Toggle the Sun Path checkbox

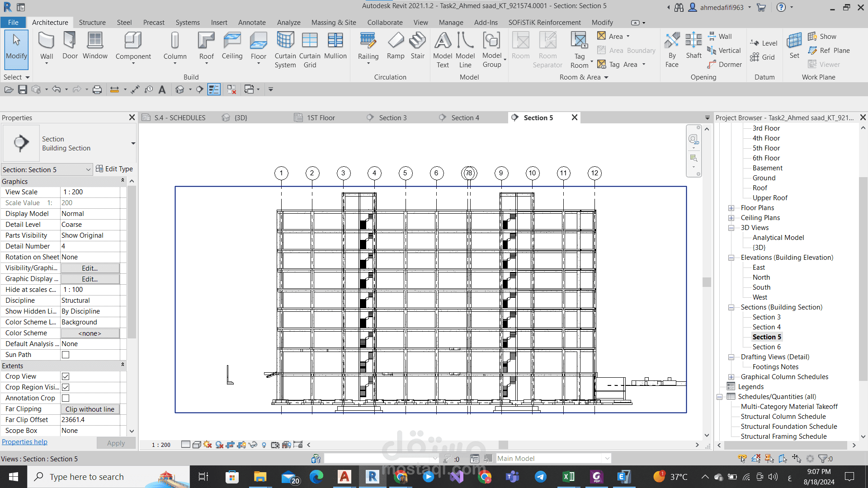click(66, 355)
